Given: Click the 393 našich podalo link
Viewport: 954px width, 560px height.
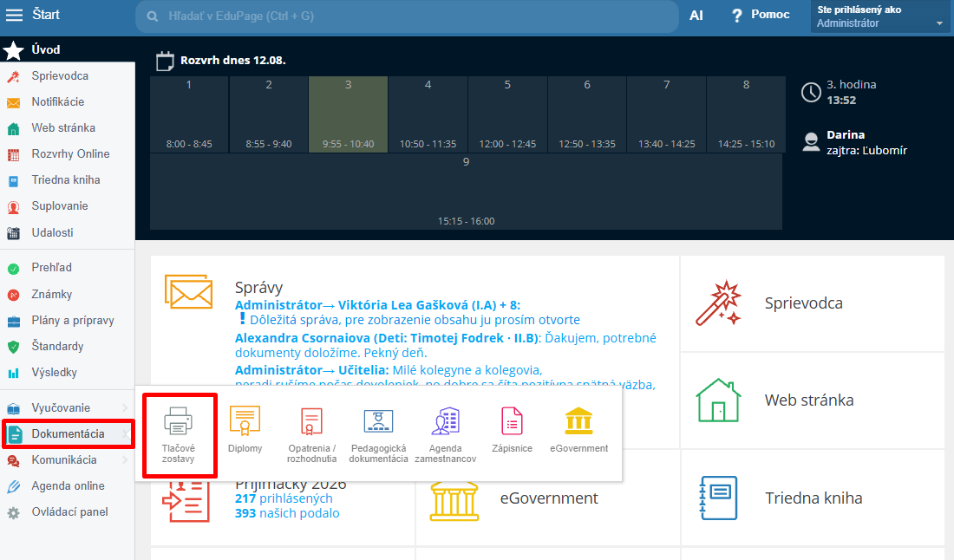Looking at the screenshot, I should pyautogui.click(x=287, y=513).
